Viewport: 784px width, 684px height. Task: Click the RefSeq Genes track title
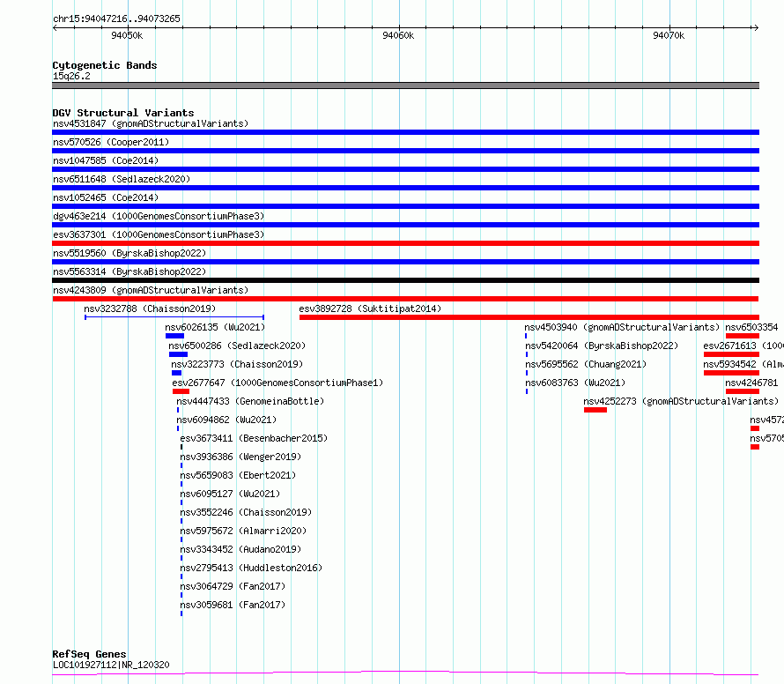click(89, 654)
